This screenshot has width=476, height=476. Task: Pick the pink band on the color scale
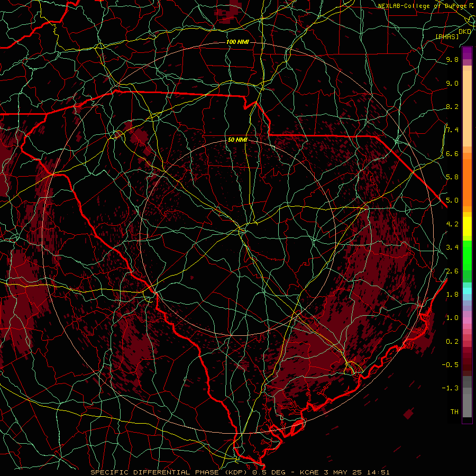(467, 321)
